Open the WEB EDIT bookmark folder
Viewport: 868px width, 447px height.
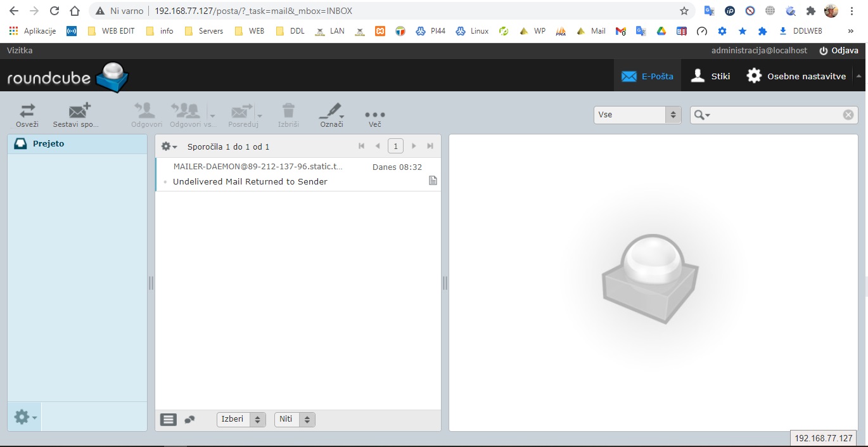[111, 30]
